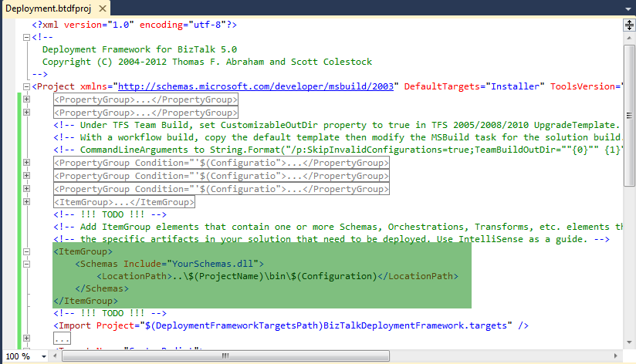Expand the first PropertyGroup Condition block
The image size is (636, 364).
[x=26, y=163]
